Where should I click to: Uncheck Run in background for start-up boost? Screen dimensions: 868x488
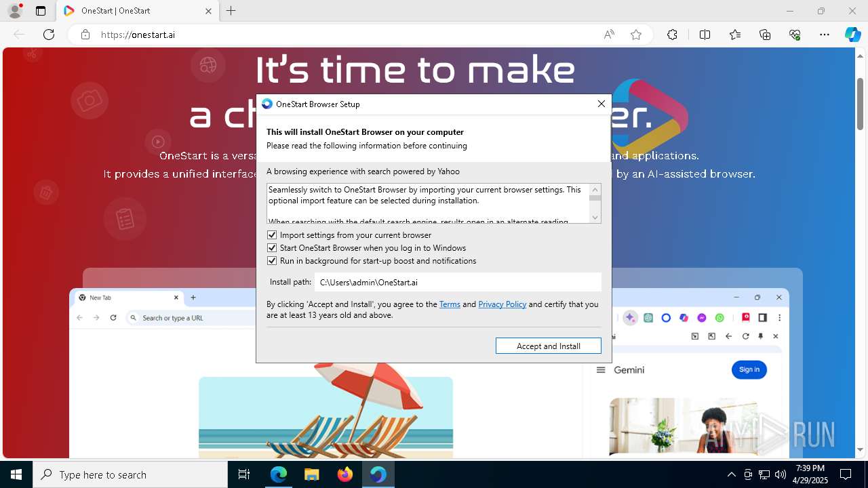point(272,261)
